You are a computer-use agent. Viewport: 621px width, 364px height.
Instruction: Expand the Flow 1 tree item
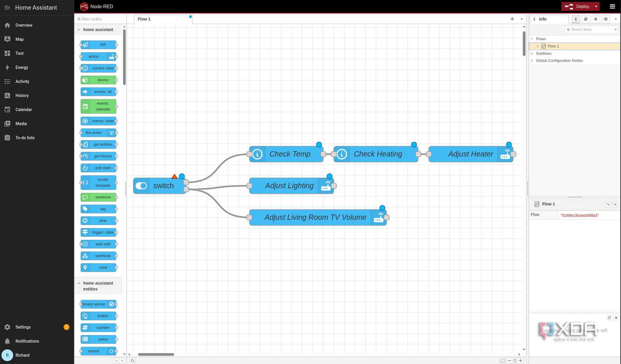(x=537, y=46)
